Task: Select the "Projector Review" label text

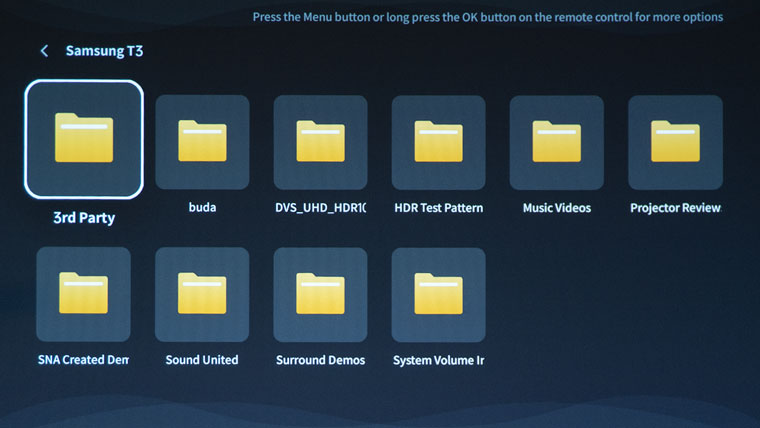Action: (675, 208)
